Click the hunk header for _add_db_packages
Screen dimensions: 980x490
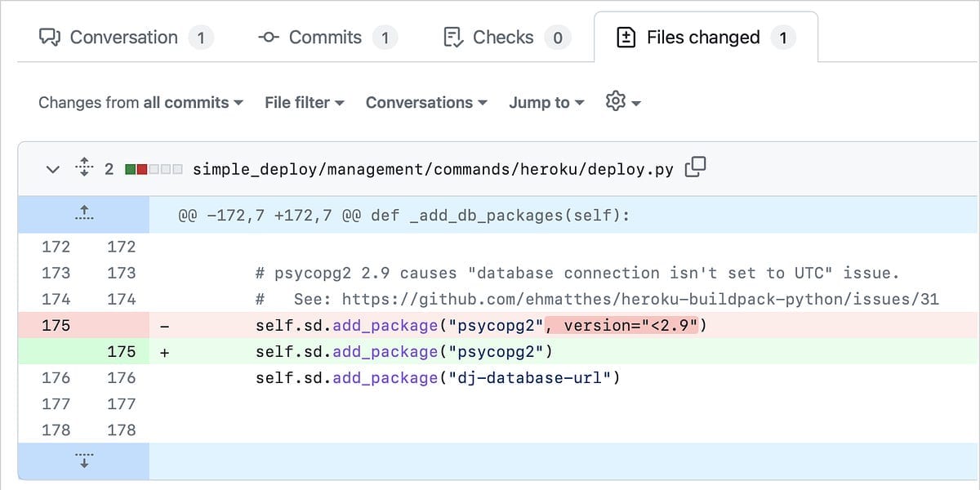point(404,216)
